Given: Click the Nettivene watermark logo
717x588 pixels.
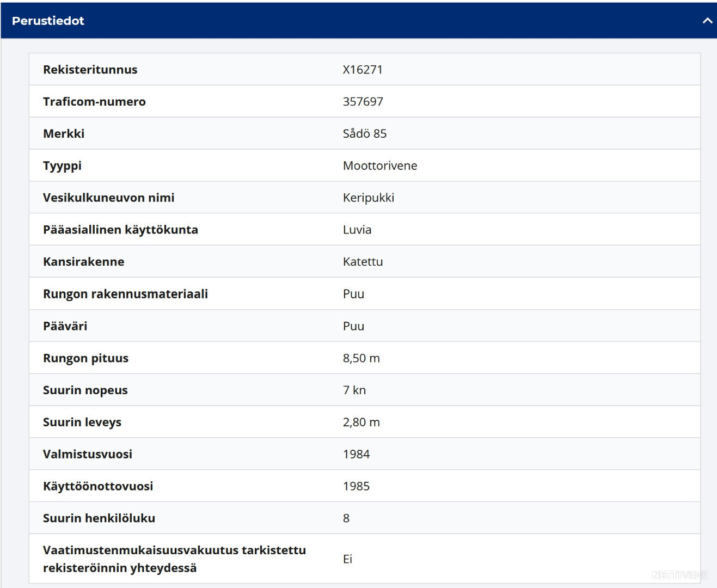Looking at the screenshot, I should (x=680, y=575).
